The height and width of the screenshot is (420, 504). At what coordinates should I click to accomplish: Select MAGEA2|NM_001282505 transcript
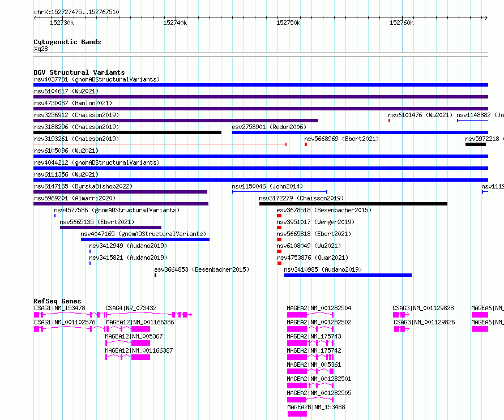pos(319,393)
